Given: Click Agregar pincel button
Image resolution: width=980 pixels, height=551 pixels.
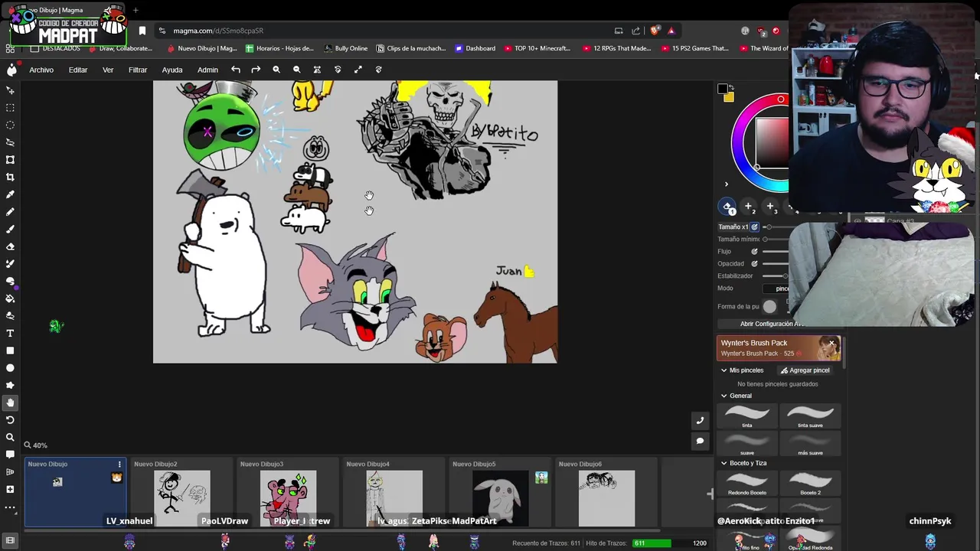Looking at the screenshot, I should click(805, 370).
